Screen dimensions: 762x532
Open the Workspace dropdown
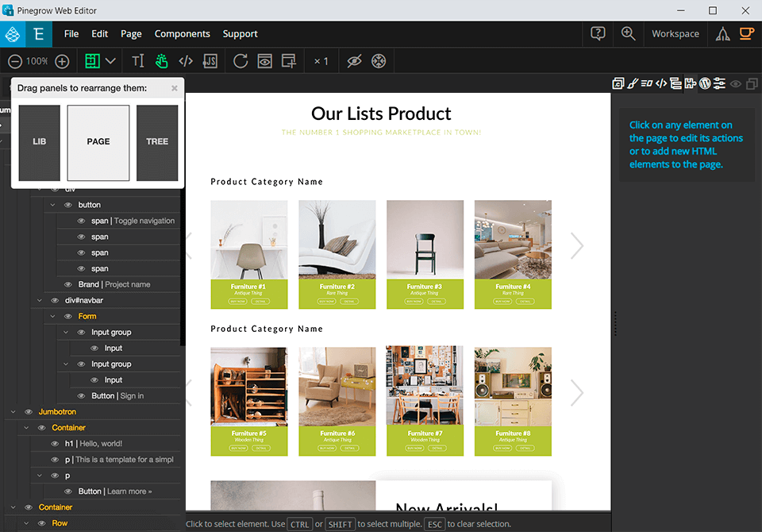(x=675, y=34)
